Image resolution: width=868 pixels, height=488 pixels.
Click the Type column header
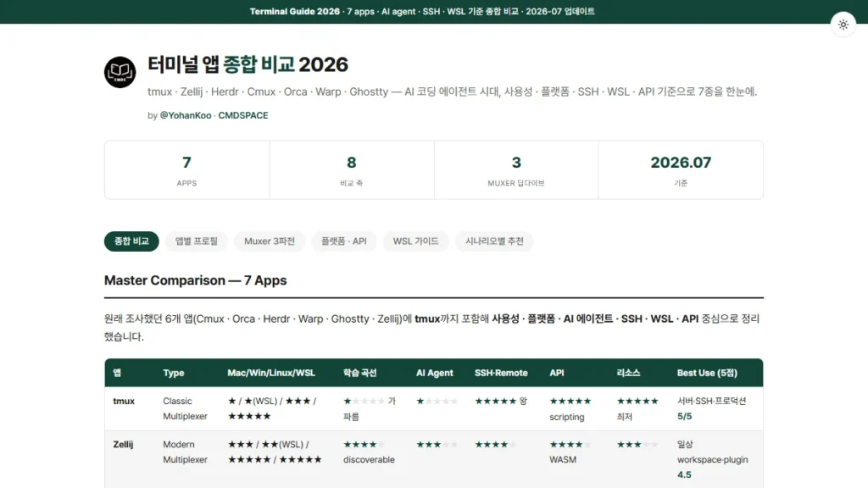pyautogui.click(x=173, y=373)
